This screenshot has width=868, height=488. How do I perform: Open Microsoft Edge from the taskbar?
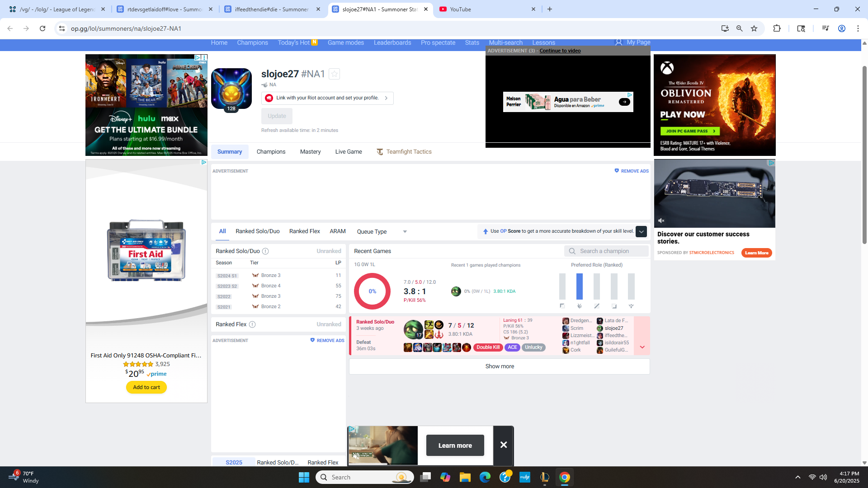485,477
